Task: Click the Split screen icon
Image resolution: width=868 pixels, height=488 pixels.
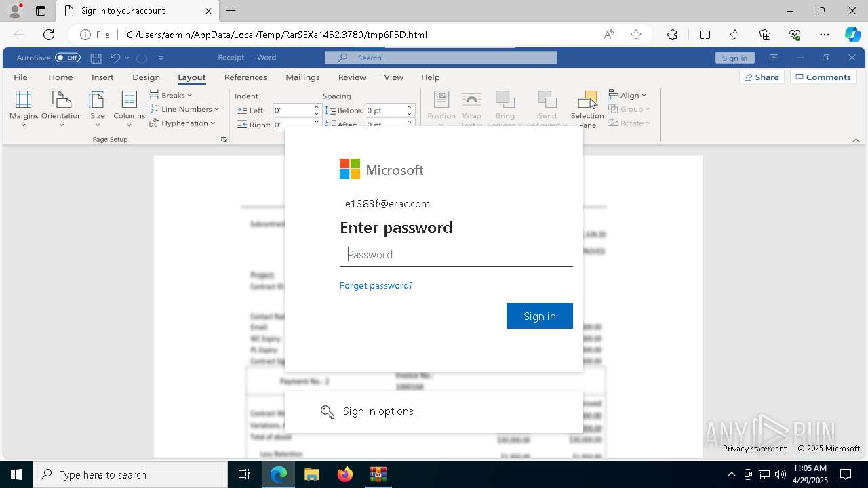Action: [x=705, y=35]
